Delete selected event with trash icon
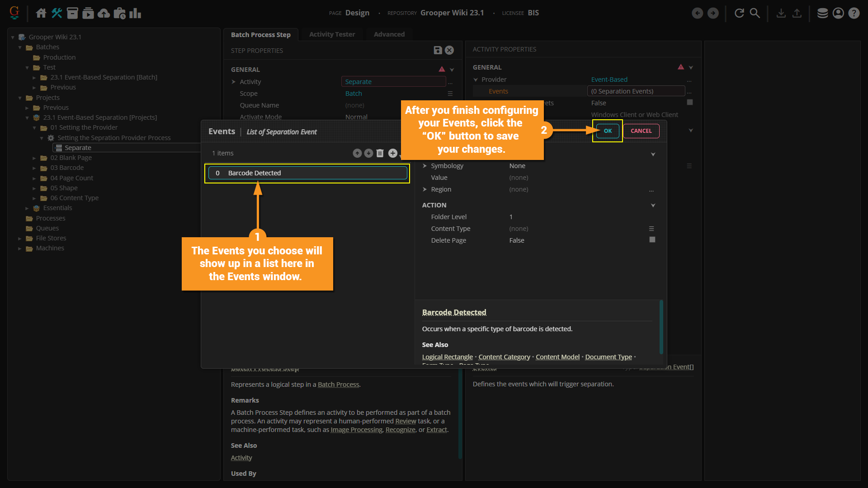Screen dimensions: 868x488 [380, 154]
